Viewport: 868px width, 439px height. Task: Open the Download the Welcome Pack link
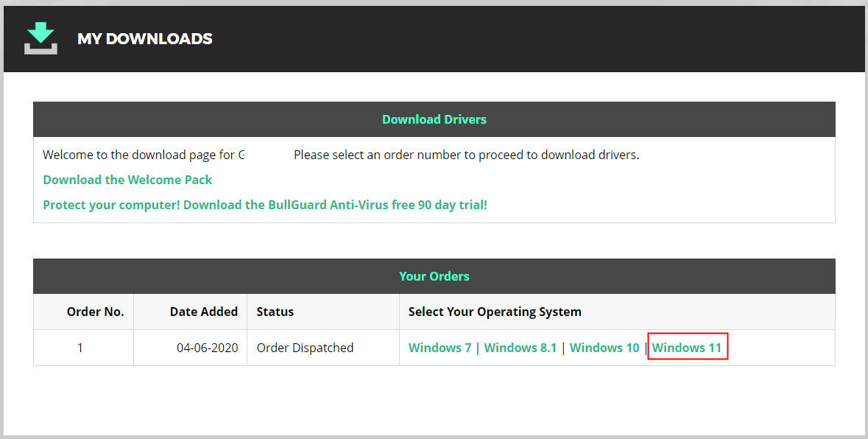(127, 180)
